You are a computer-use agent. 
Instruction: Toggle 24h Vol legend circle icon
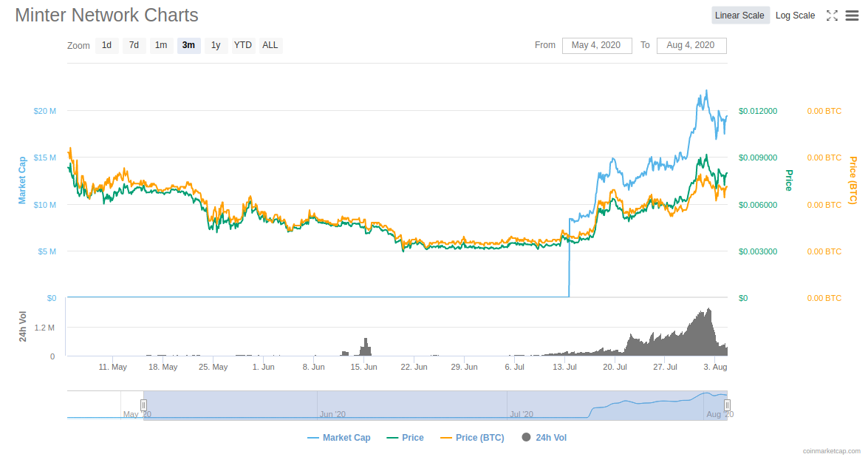tap(526, 438)
